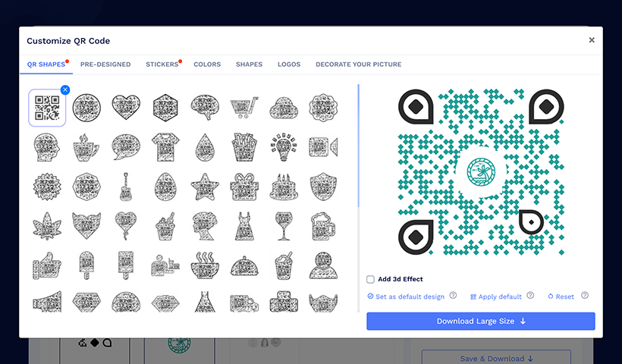
Task: Pick the food cloche QR shape
Action: (x=244, y=265)
